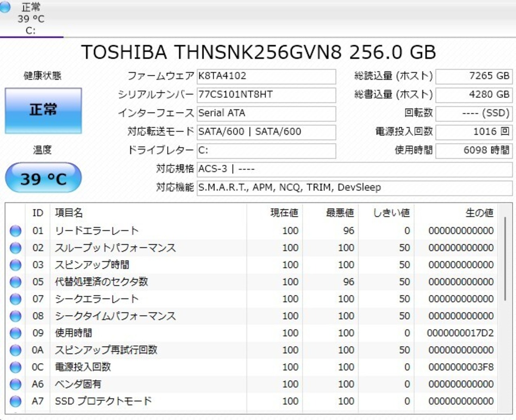
Task: Click status orb for スピンアップ時間 row
Action: click(x=15, y=265)
